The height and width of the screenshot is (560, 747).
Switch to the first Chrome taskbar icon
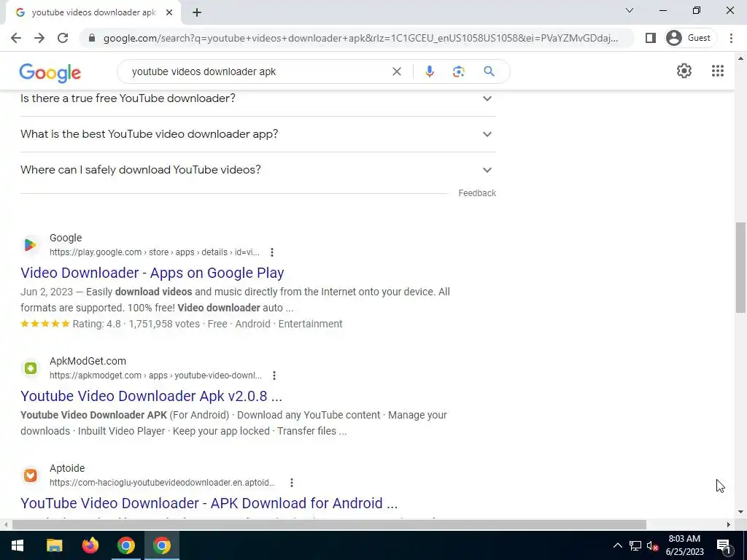coord(125,545)
